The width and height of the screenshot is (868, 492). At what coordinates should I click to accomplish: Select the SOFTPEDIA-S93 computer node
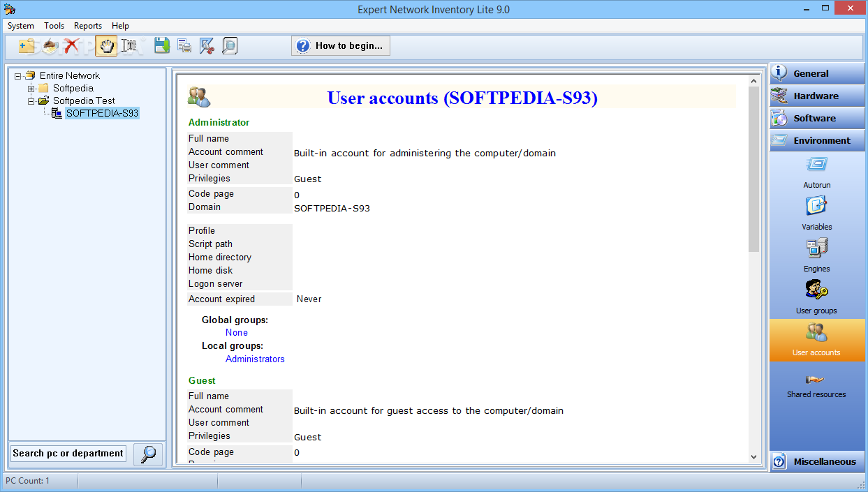pyautogui.click(x=102, y=113)
